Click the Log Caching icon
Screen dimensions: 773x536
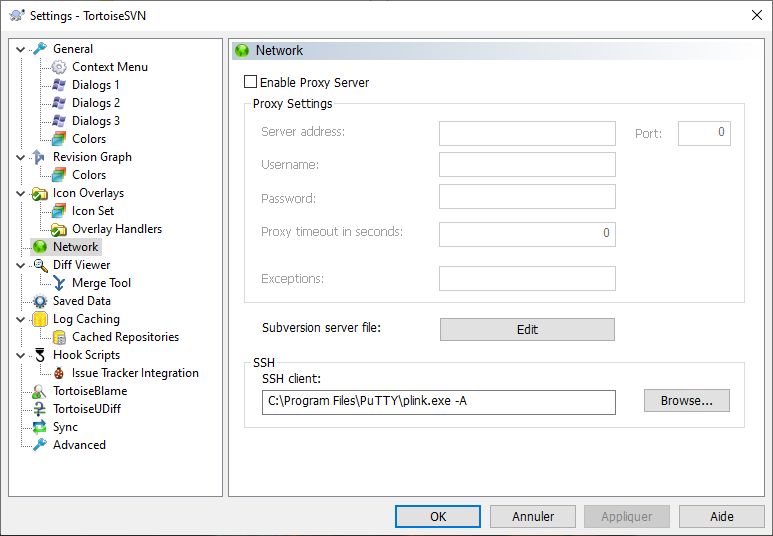[x=40, y=319]
